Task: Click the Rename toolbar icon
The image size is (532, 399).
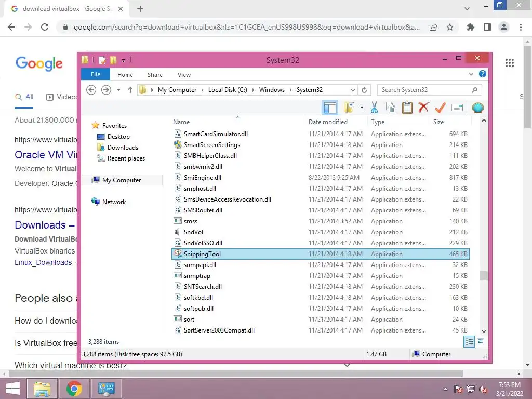Action: 457,108
